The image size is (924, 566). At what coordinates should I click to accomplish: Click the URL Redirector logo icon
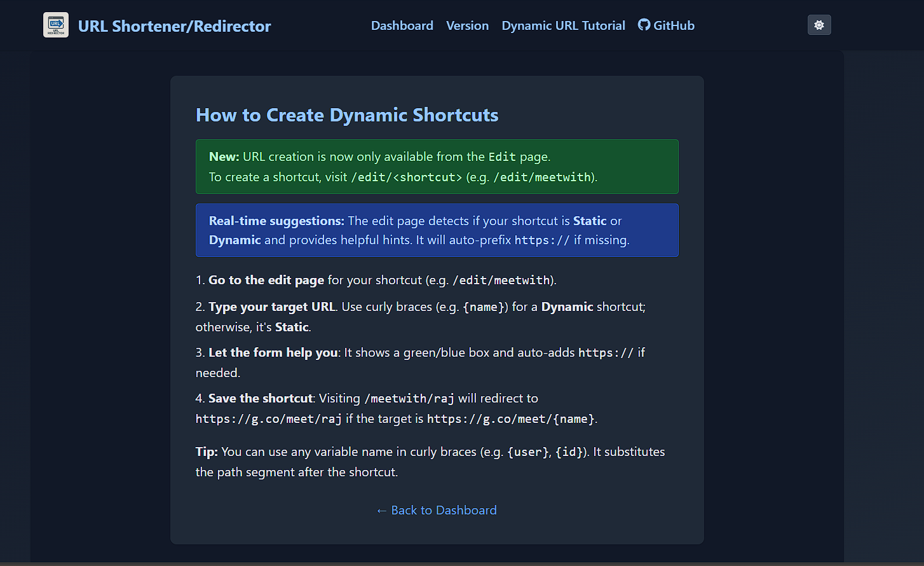(56, 25)
